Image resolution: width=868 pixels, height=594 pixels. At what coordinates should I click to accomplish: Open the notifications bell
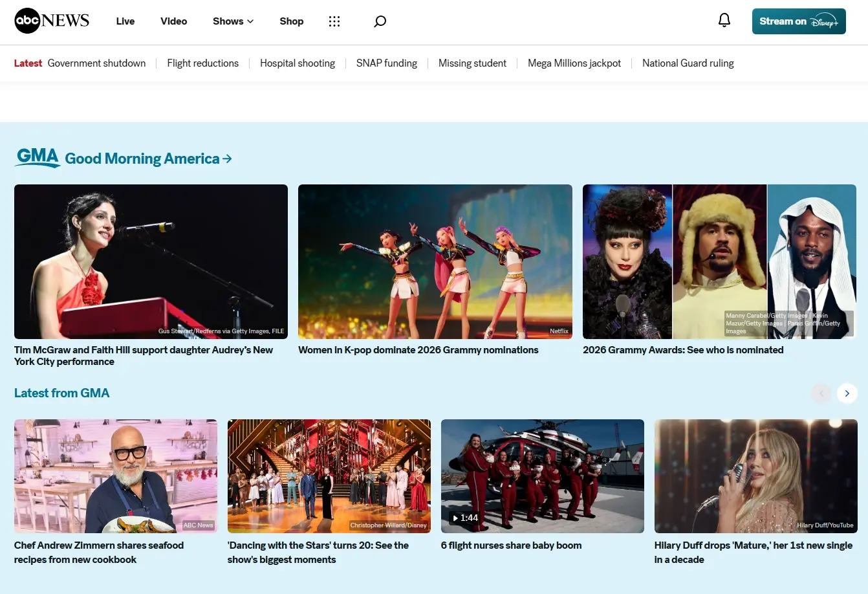tap(724, 21)
